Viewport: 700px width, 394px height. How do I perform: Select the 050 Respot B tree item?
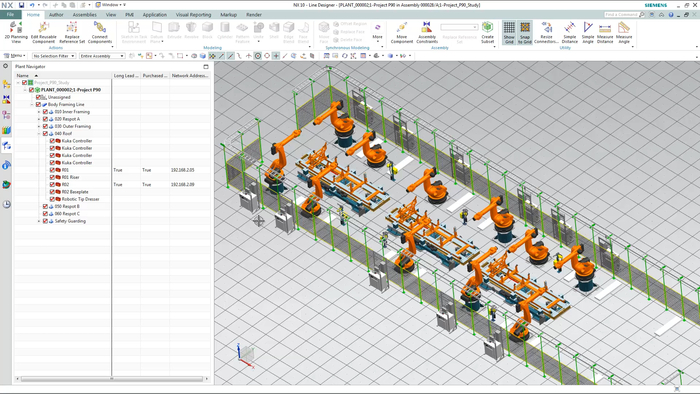[x=67, y=207]
